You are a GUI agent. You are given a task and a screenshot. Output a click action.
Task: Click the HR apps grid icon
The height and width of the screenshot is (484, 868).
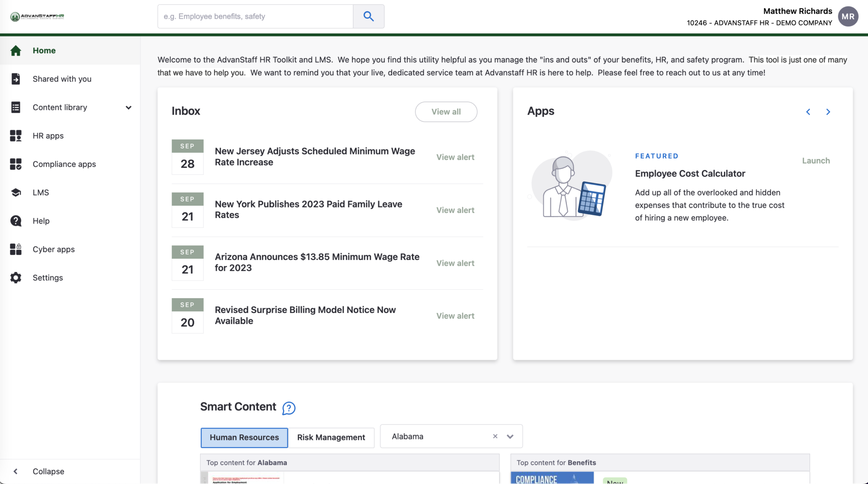click(16, 136)
